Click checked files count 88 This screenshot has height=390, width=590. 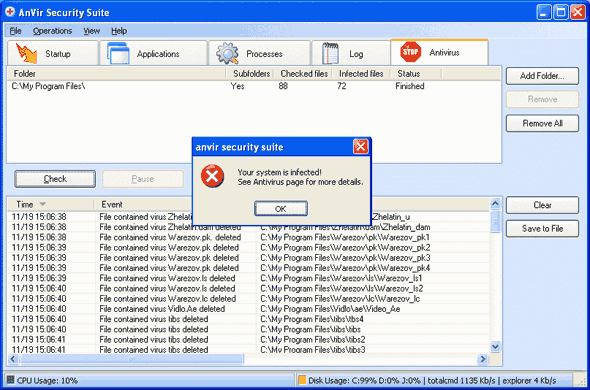283,86
